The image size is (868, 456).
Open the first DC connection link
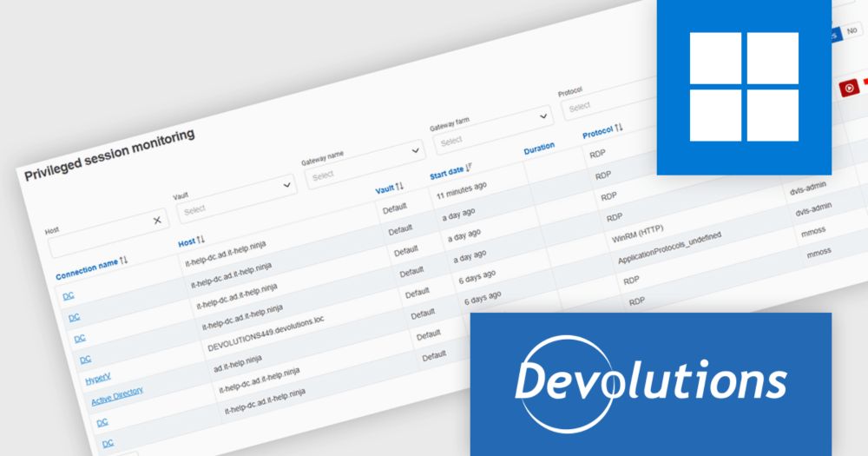click(x=68, y=296)
